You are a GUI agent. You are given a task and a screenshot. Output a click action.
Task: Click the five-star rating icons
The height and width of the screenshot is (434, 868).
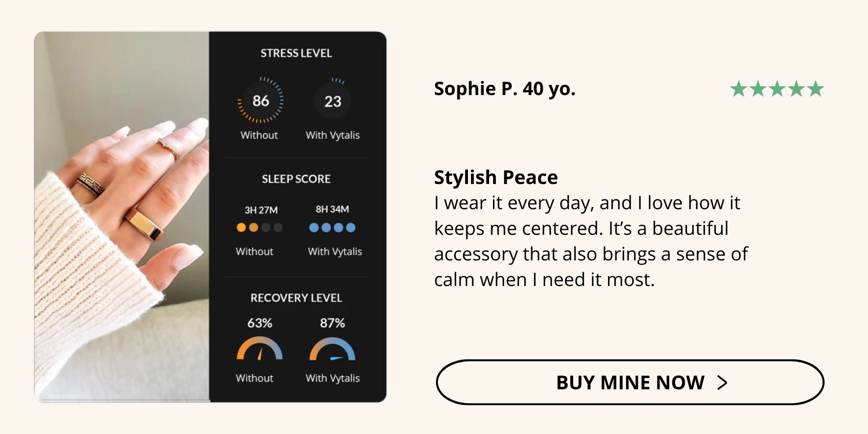pyautogui.click(x=777, y=89)
